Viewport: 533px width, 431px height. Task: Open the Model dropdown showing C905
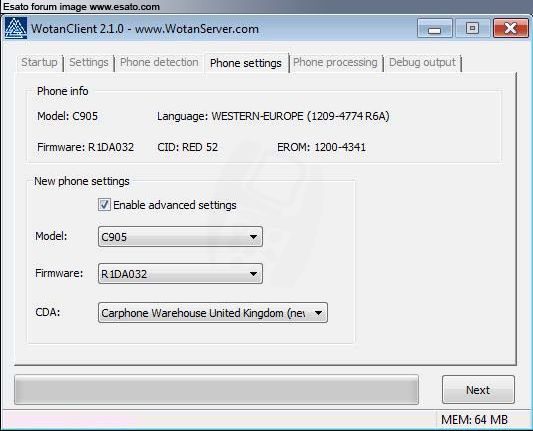click(180, 237)
